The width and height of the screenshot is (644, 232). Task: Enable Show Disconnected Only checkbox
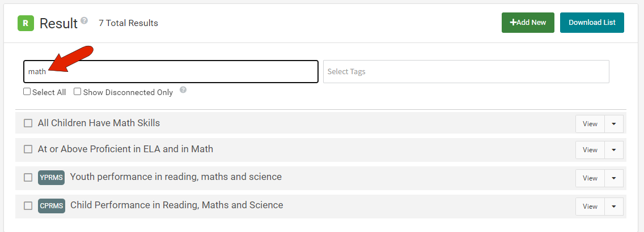click(77, 92)
